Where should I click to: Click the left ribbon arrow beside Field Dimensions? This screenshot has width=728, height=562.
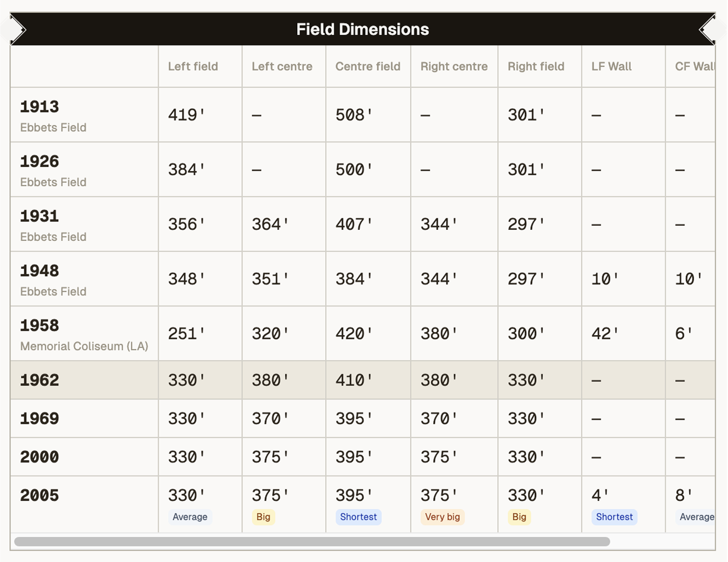tap(17, 29)
